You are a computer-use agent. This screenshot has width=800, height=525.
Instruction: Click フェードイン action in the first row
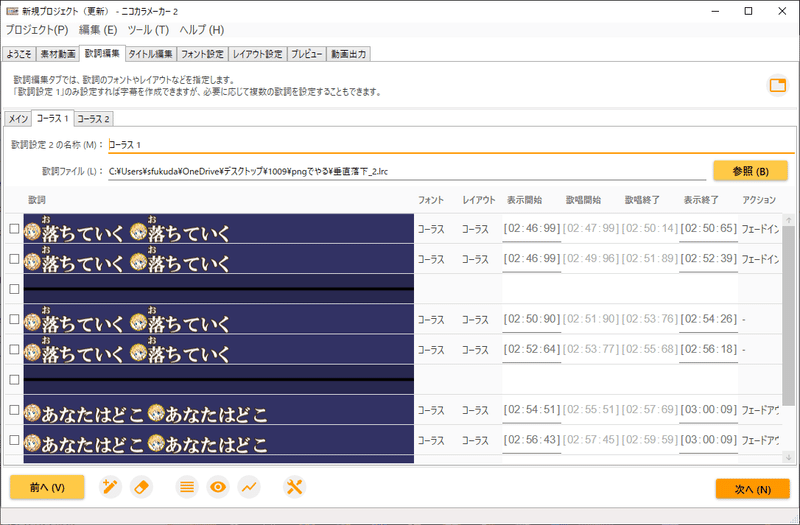760,229
